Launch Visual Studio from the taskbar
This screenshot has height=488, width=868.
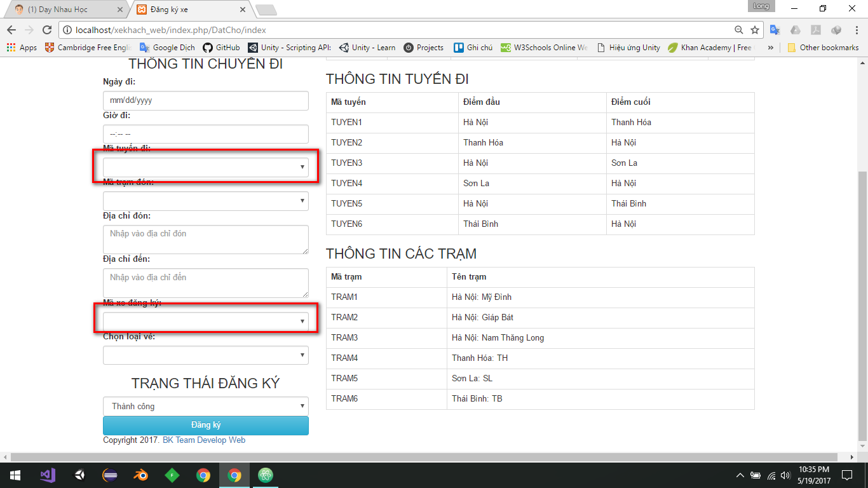click(x=48, y=475)
